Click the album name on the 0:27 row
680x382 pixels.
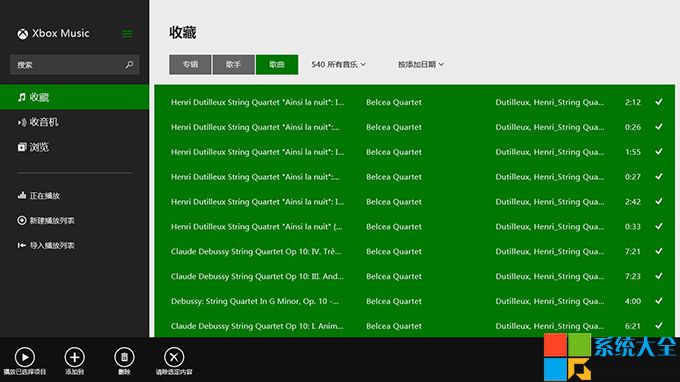coord(550,177)
